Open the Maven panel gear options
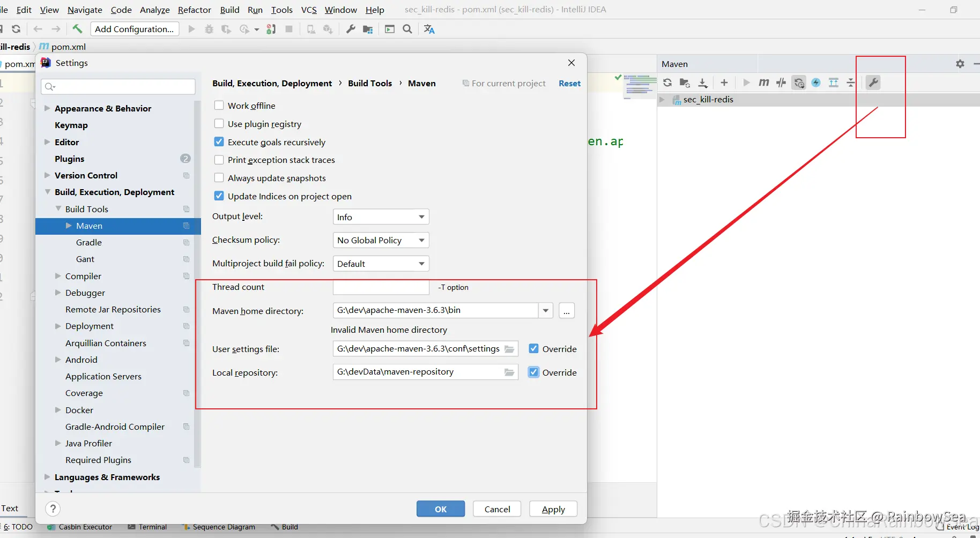Screen dimensions: 980x538 tap(960, 64)
